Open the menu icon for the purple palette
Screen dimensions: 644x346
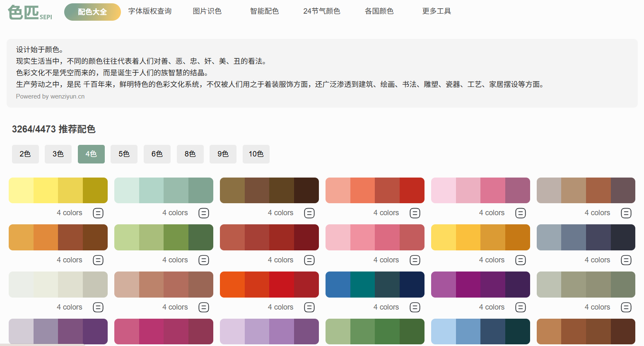521,308
